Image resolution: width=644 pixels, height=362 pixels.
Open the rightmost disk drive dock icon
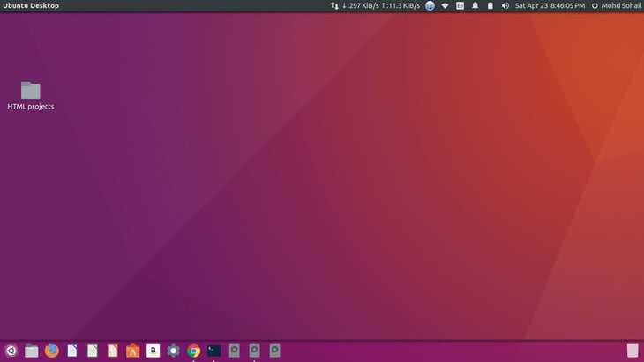click(x=274, y=351)
